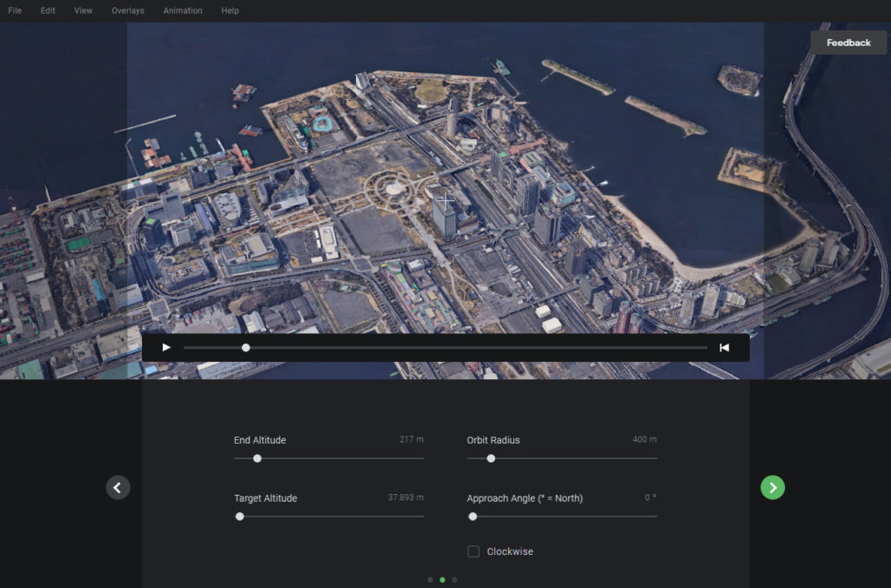Toggle Clockwise rotation off and on
Screen dimensions: 891x588
473,551
